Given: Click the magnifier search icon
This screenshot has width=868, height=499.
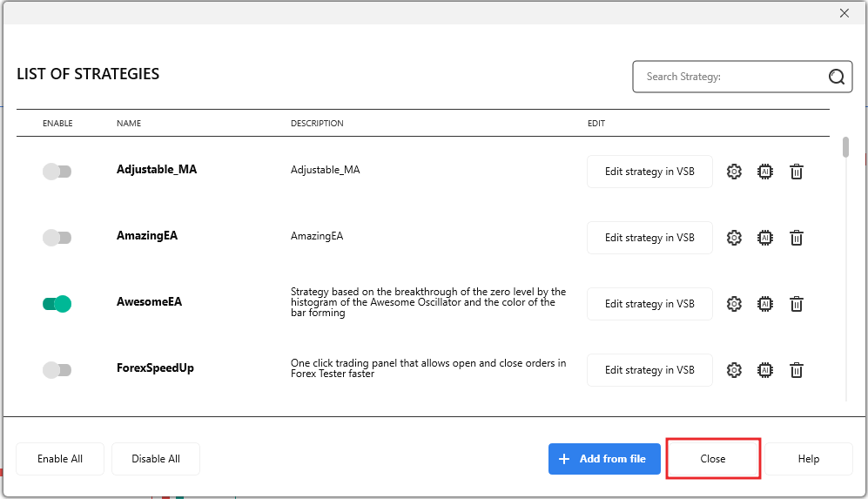Looking at the screenshot, I should point(837,77).
